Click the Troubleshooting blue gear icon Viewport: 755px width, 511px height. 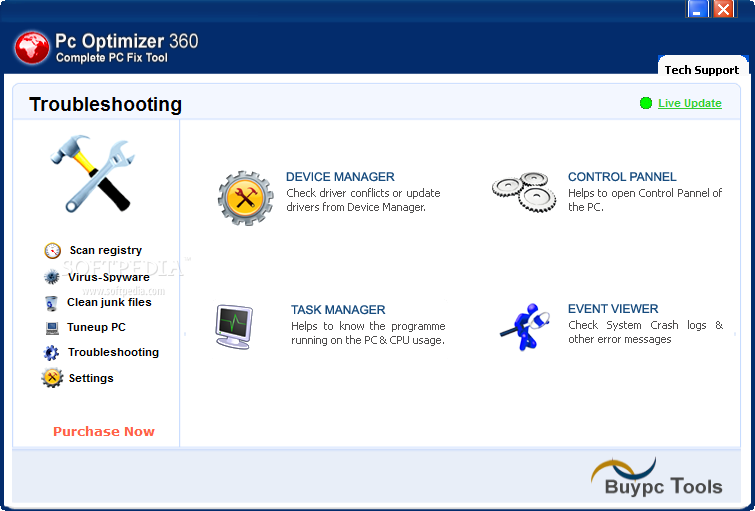tap(52, 353)
